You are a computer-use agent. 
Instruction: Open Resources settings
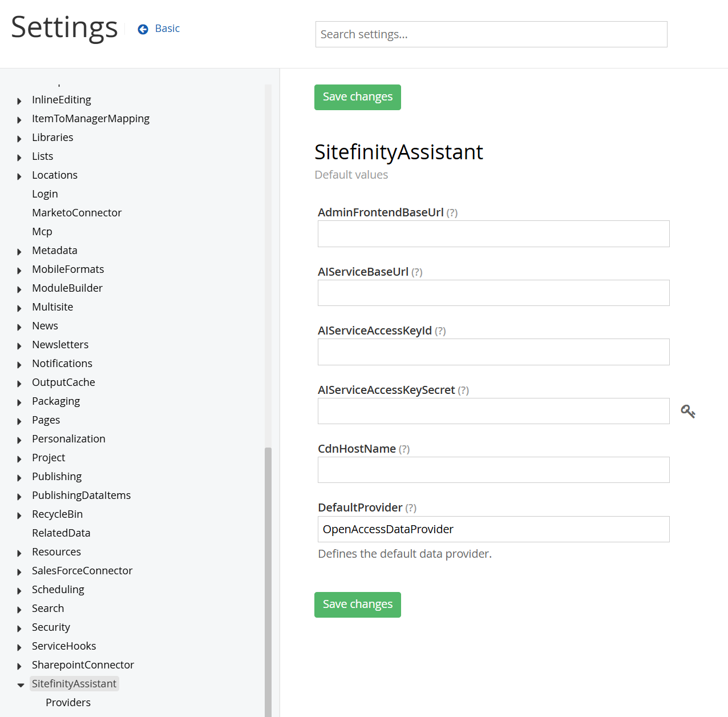click(x=56, y=552)
